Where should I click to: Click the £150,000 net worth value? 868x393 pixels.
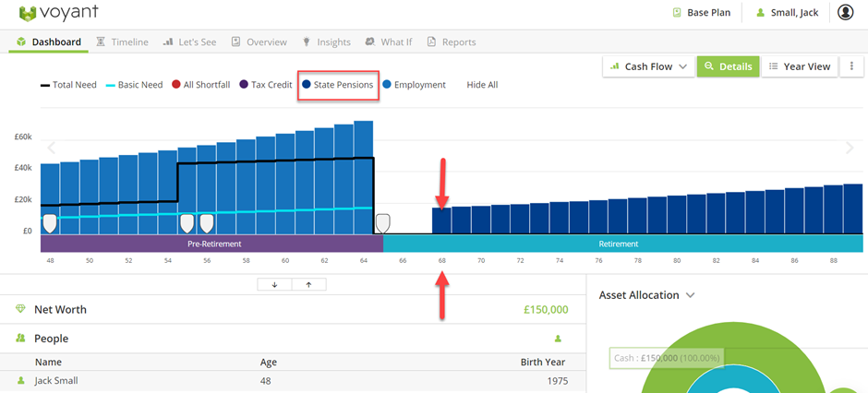546,310
